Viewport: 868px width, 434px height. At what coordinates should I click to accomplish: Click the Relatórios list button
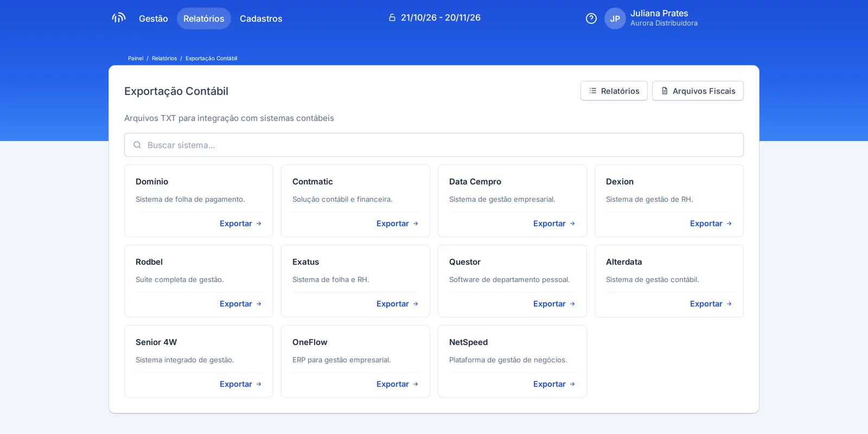coord(614,91)
